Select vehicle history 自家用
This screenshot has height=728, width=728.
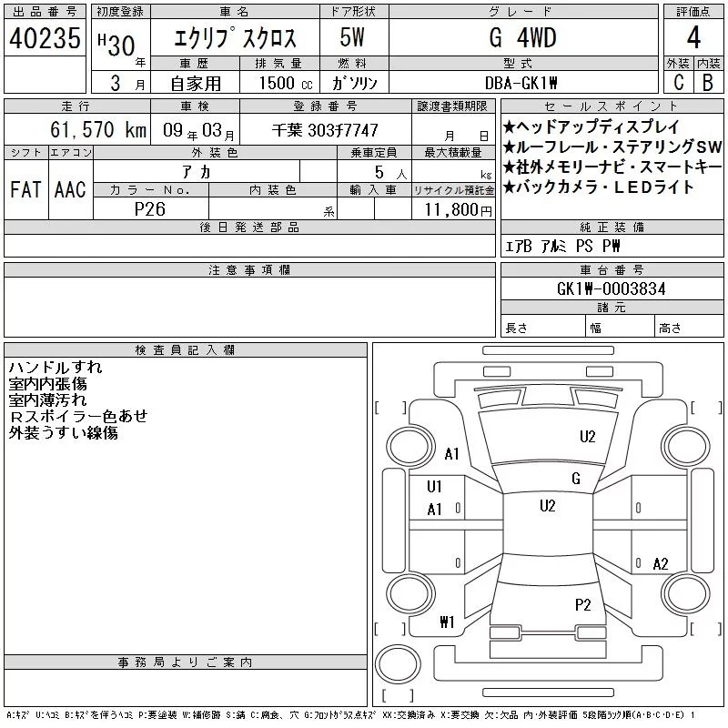[196, 84]
